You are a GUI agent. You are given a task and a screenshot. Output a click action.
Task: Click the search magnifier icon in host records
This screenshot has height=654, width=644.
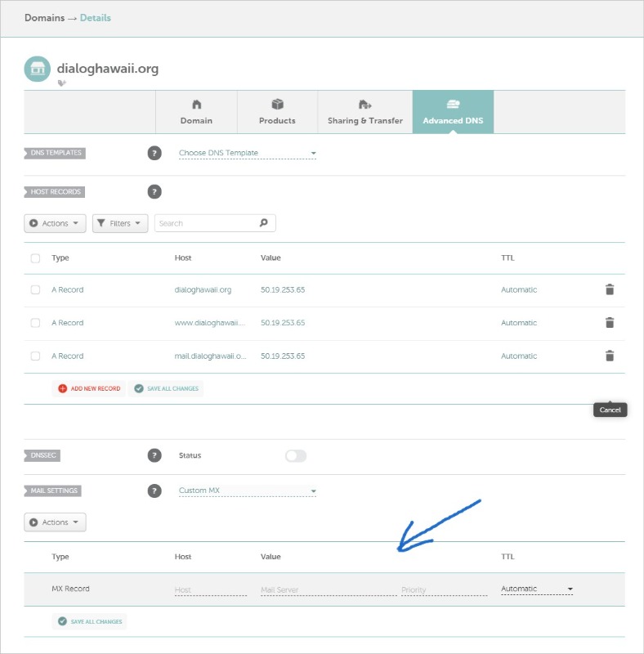point(263,223)
